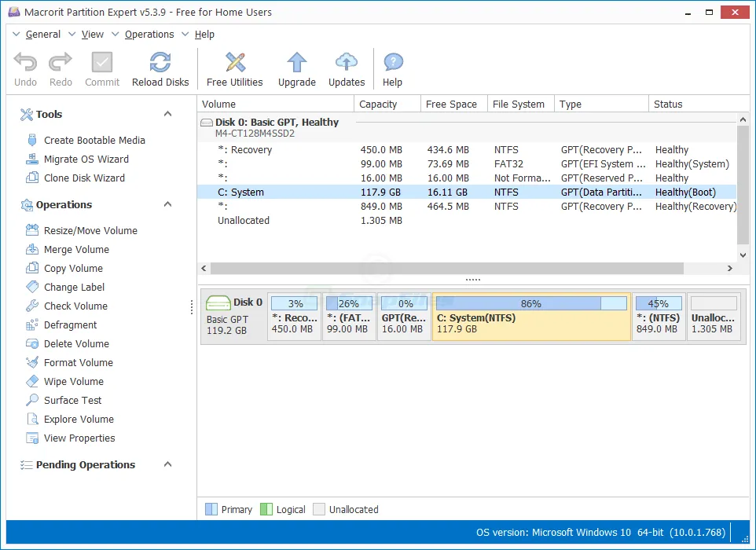Check for Updates via the cloud icon
This screenshot has height=550, width=756.
(347, 62)
